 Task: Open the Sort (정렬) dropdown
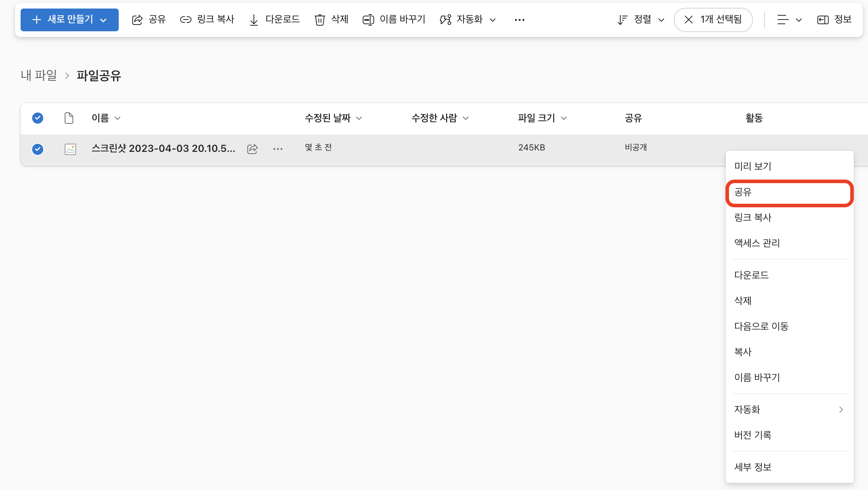point(641,20)
